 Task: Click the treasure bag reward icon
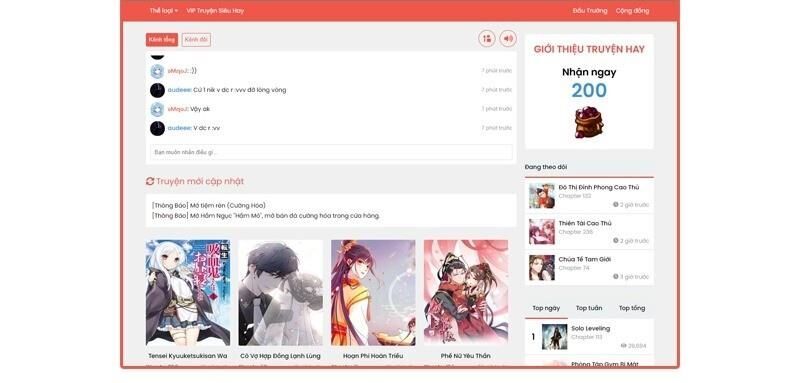[589, 122]
